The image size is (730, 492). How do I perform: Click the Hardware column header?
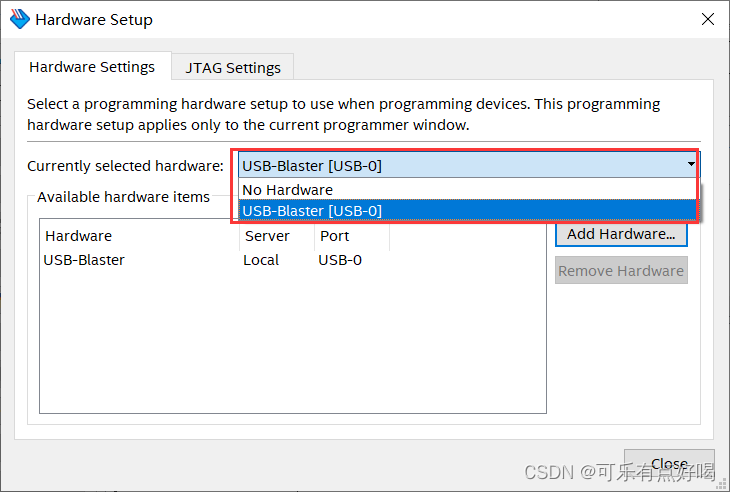tap(79, 236)
